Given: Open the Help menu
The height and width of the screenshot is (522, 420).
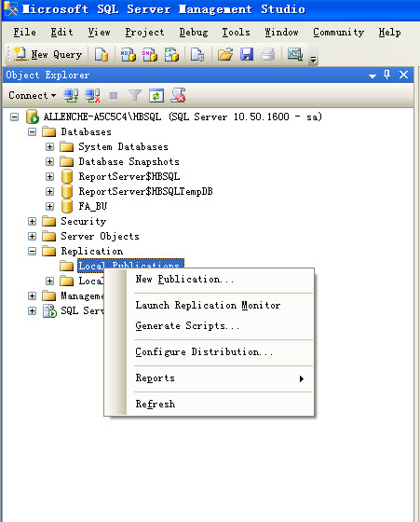Looking at the screenshot, I should click(389, 33).
